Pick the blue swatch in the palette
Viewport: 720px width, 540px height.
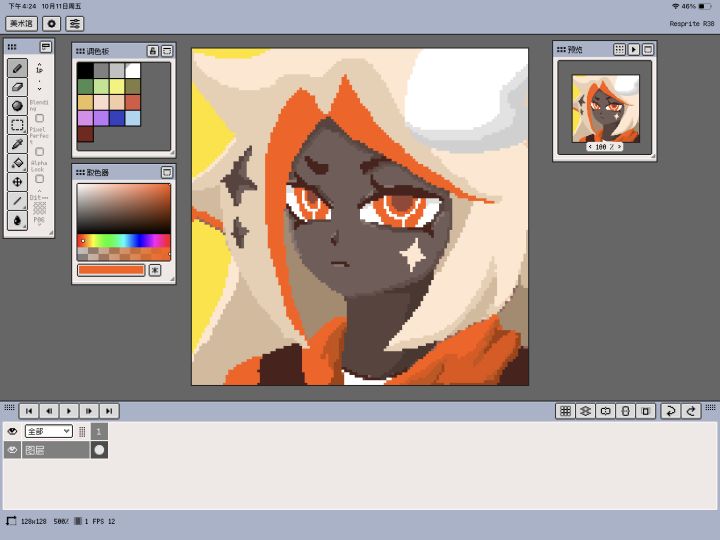[x=117, y=118]
